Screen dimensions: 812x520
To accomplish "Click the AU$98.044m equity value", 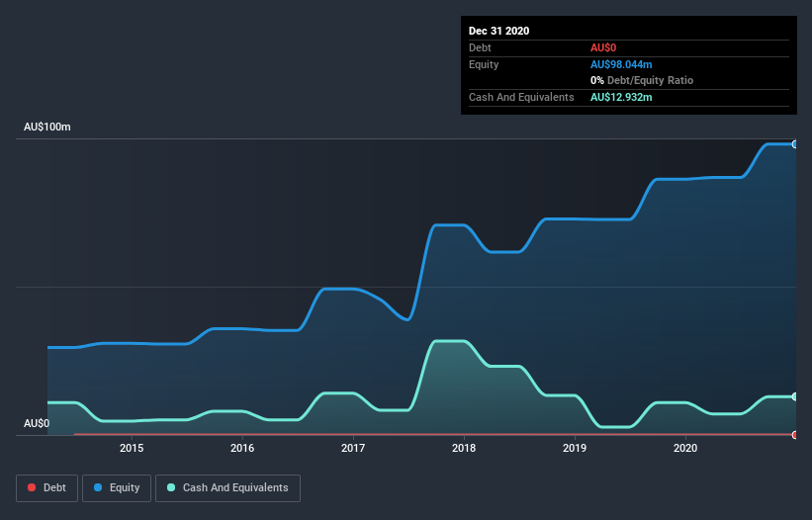I will [621, 64].
